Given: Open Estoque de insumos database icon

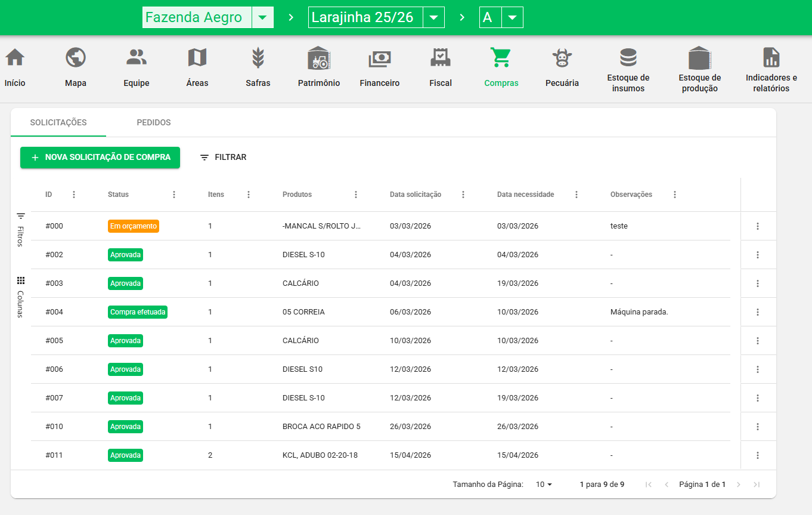Looking at the screenshot, I should (628, 58).
